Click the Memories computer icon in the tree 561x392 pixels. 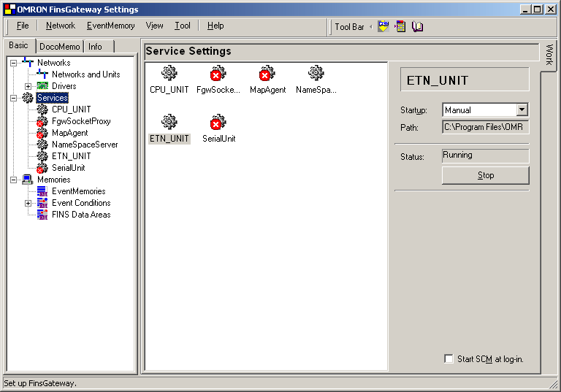tap(28, 179)
